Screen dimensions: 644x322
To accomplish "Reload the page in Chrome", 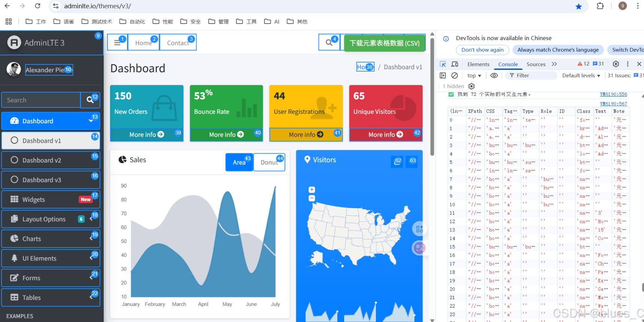I will (x=37, y=6).
